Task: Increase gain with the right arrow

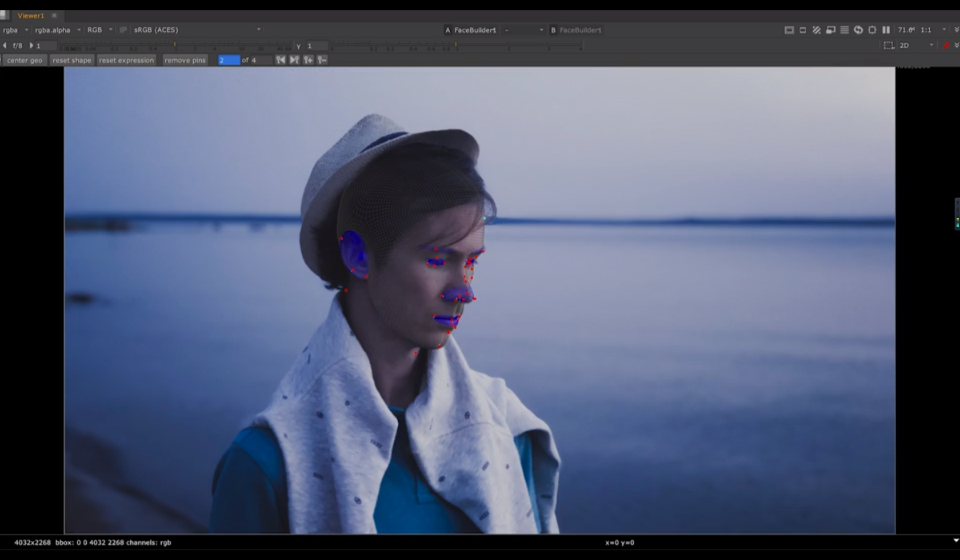Action: coord(31,45)
